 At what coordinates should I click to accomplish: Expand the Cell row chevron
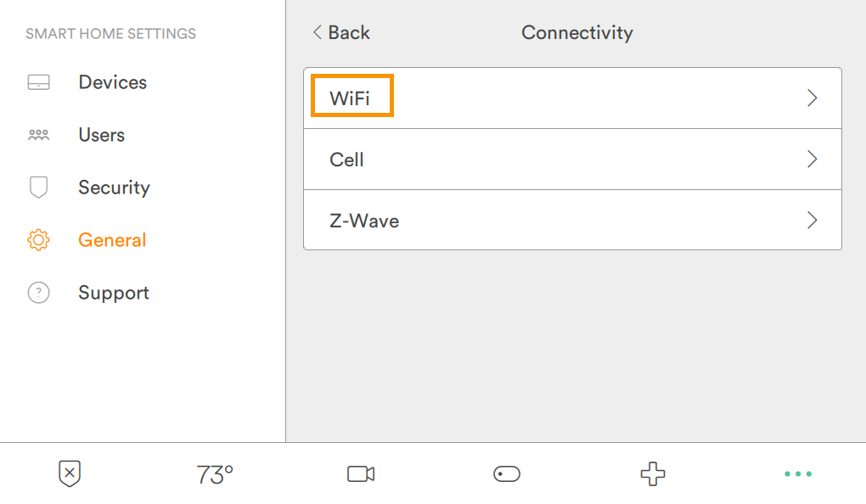point(812,159)
